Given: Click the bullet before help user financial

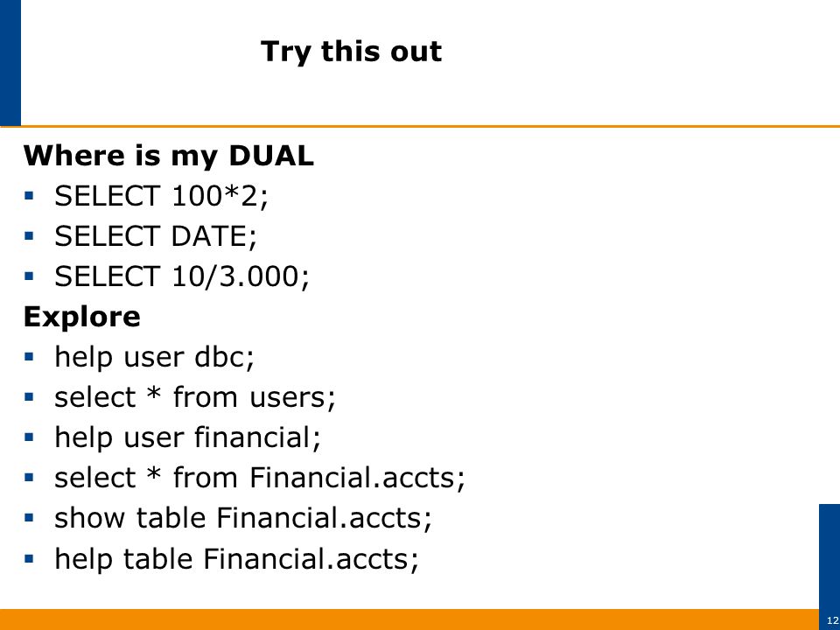Looking at the screenshot, I should pyautogui.click(x=29, y=437).
